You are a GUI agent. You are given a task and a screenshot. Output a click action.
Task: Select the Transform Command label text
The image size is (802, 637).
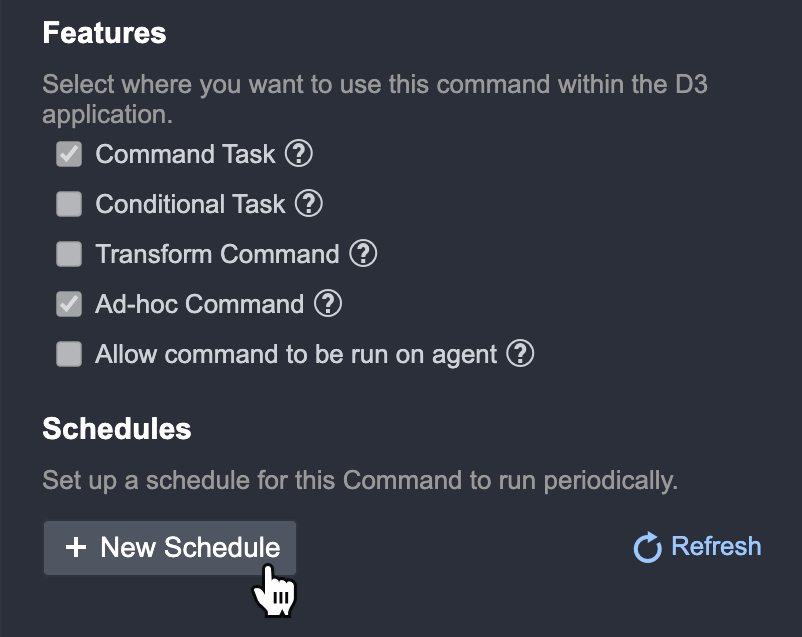[x=217, y=254]
